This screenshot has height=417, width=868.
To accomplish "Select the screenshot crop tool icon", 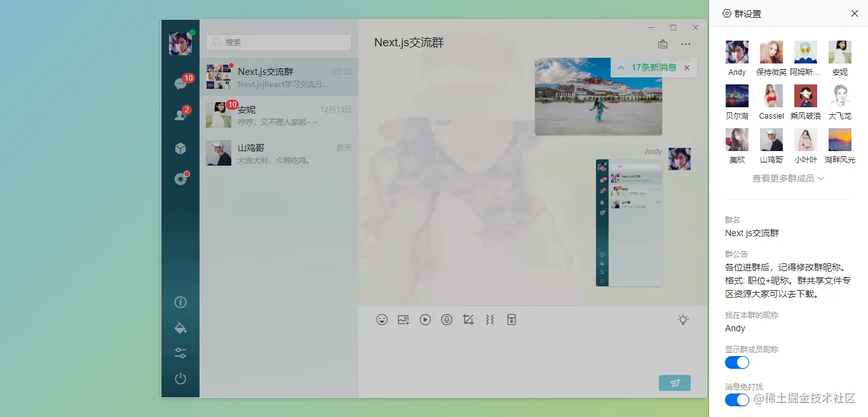I will point(468,320).
